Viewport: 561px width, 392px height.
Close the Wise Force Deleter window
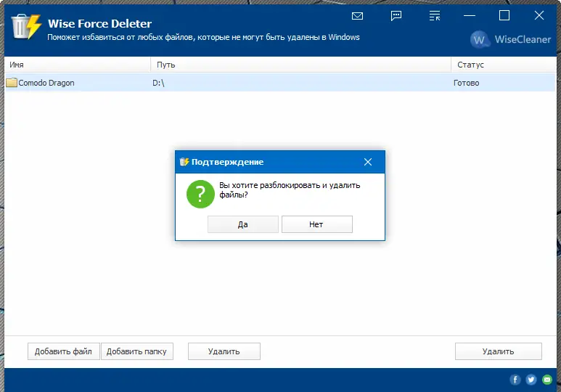pyautogui.click(x=539, y=15)
